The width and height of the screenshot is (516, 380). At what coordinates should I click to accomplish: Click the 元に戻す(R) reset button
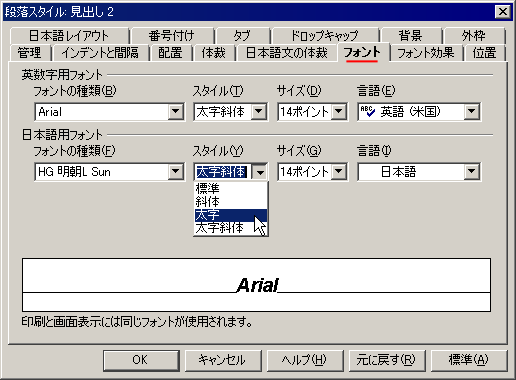pyautogui.click(x=387, y=360)
